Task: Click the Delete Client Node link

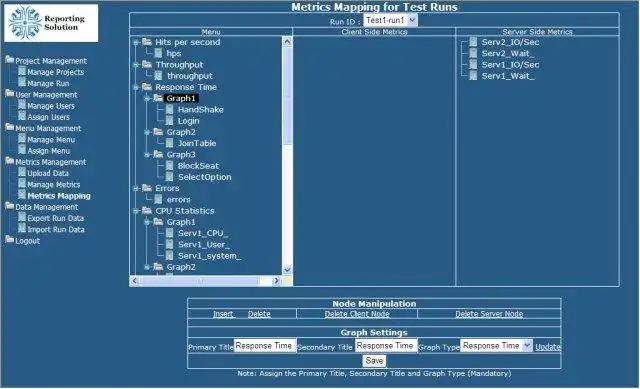Action: (357, 314)
